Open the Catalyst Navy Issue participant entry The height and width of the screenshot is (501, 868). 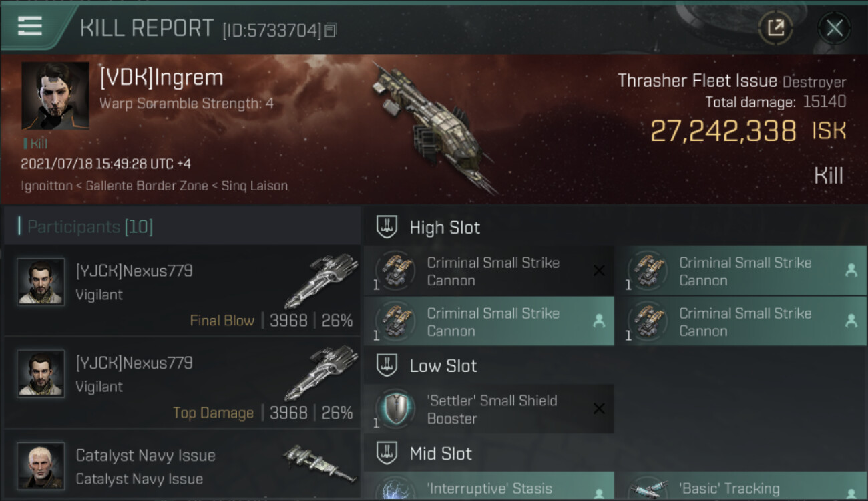tap(182, 465)
